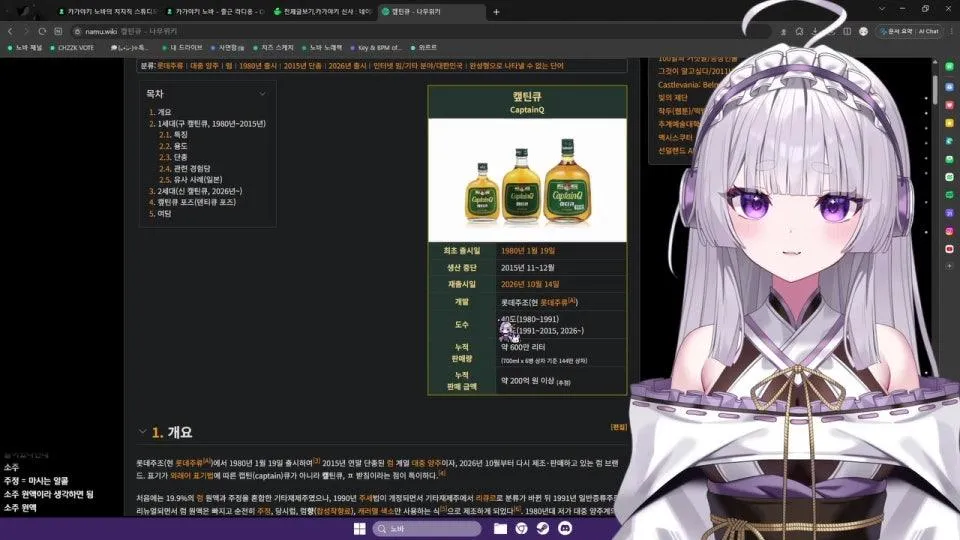Open Steam from taskbar
The image size is (960, 540).
tap(543, 528)
